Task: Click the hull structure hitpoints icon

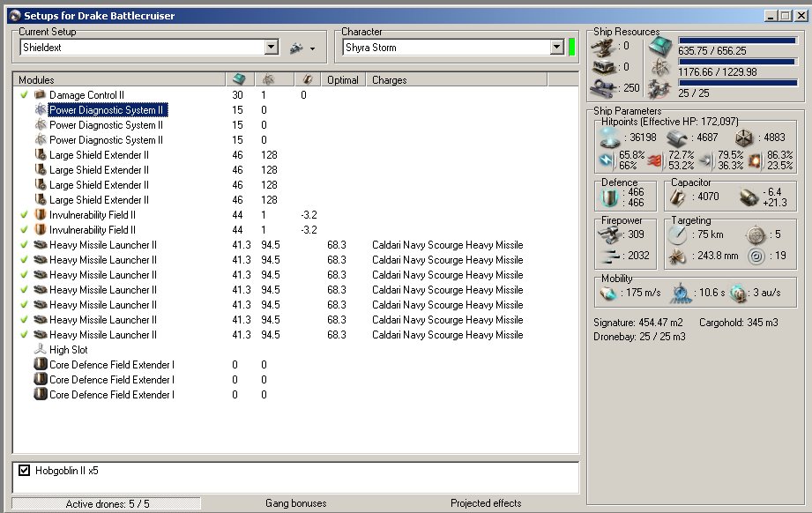Action: tap(744, 138)
